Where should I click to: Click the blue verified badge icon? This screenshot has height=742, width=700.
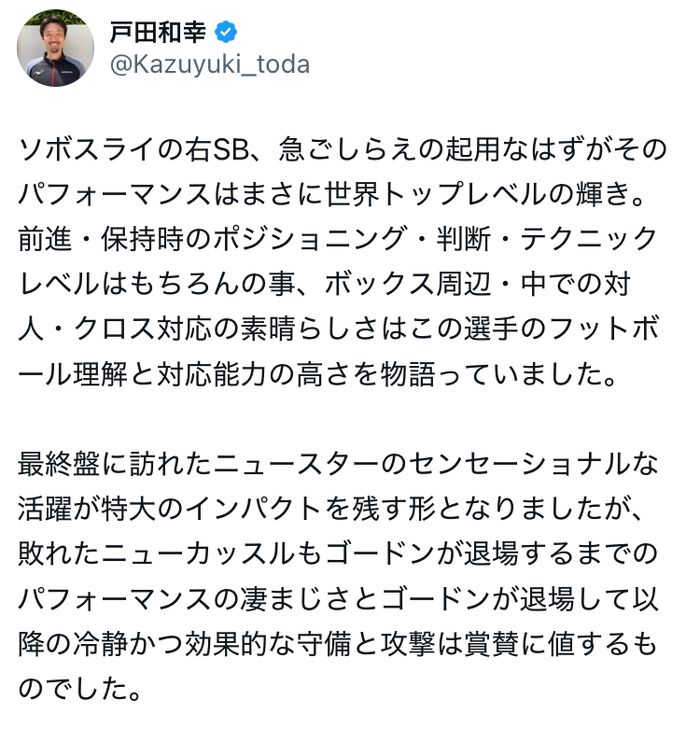click(x=226, y=32)
